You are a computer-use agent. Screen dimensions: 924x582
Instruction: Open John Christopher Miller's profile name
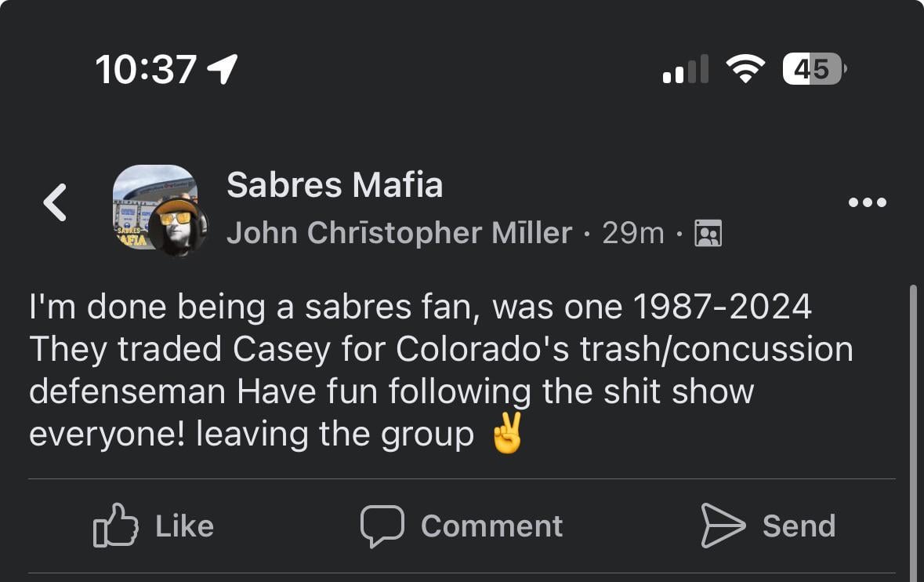click(x=399, y=233)
